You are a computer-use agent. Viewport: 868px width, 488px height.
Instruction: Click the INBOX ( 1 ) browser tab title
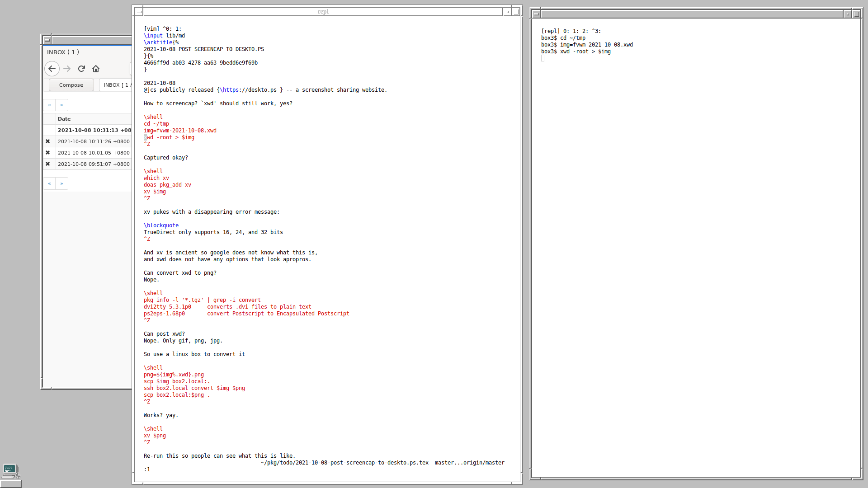coord(63,52)
